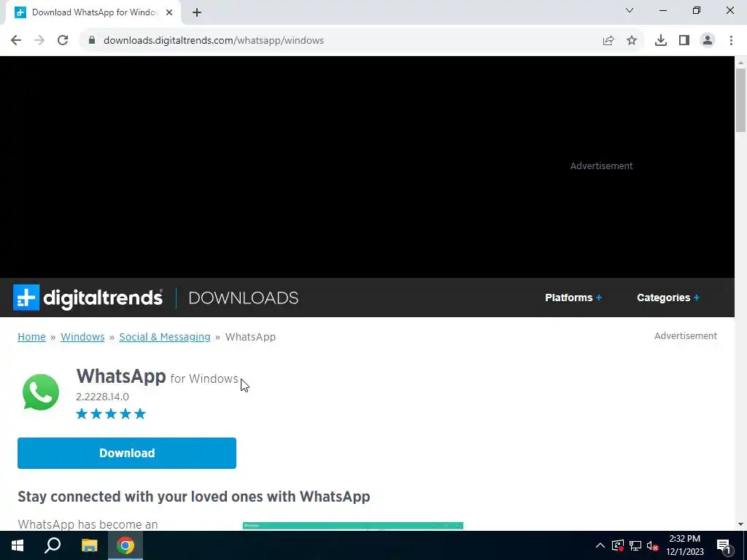
Task: Open the tab search chevron
Action: pyautogui.click(x=630, y=10)
